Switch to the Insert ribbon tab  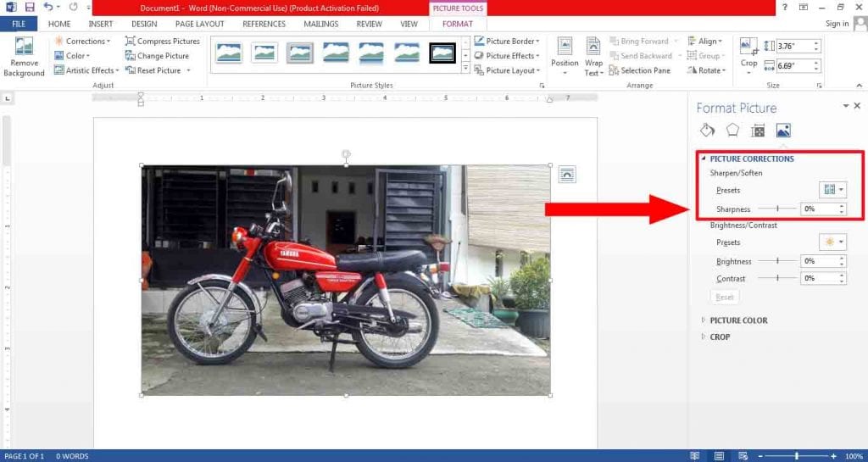(100, 24)
